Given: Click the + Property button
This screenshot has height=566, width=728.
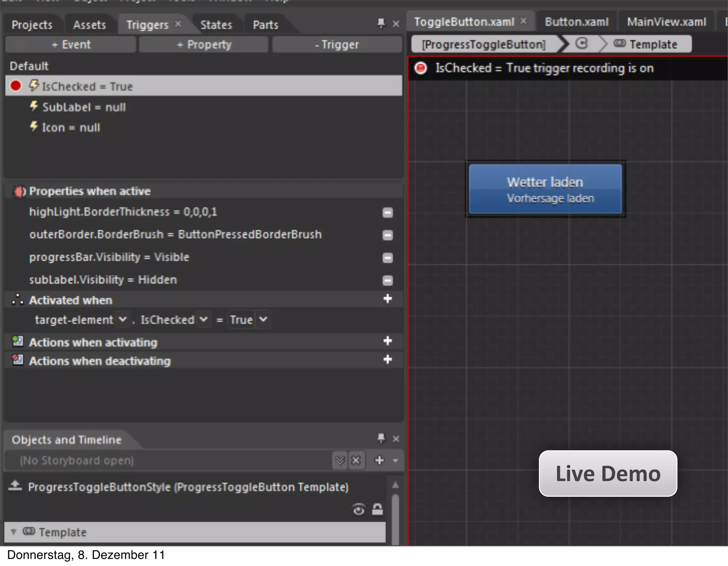Looking at the screenshot, I should pos(204,45).
